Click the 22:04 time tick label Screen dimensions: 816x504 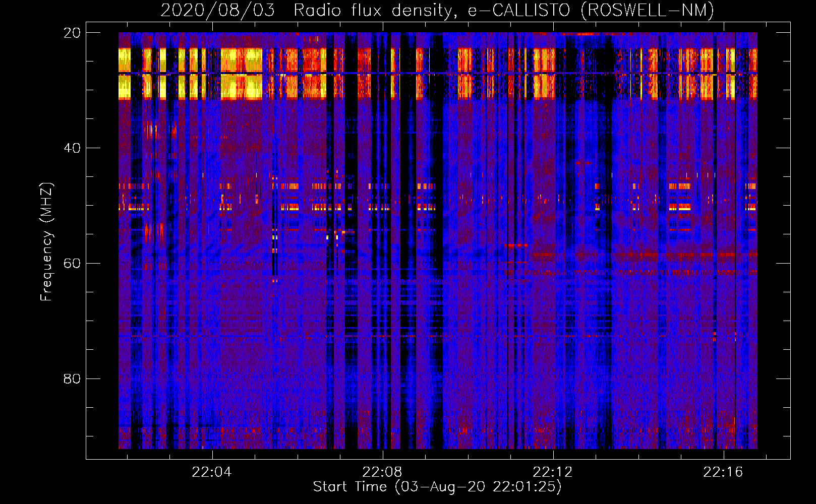click(x=212, y=472)
